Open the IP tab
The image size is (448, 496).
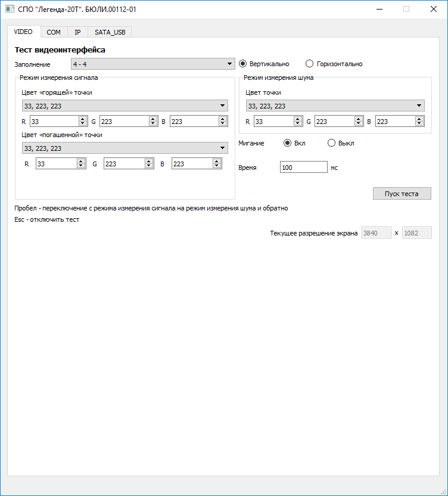click(77, 32)
